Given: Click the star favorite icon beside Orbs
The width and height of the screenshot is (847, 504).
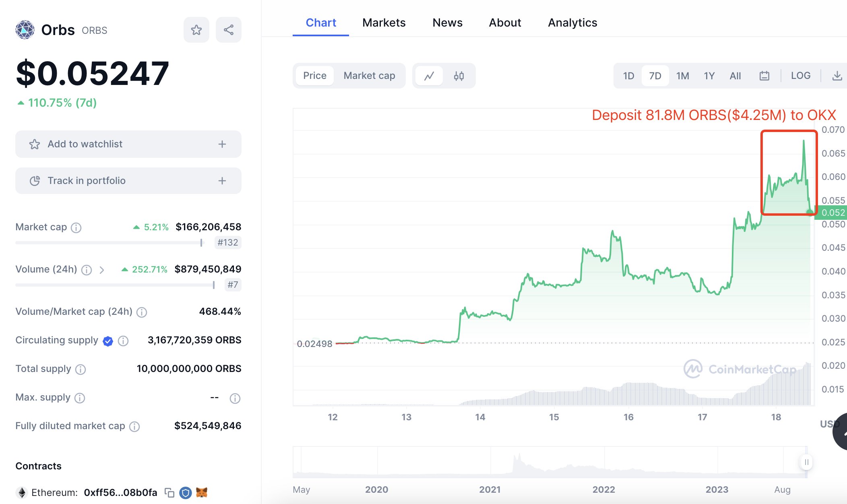Looking at the screenshot, I should tap(196, 30).
